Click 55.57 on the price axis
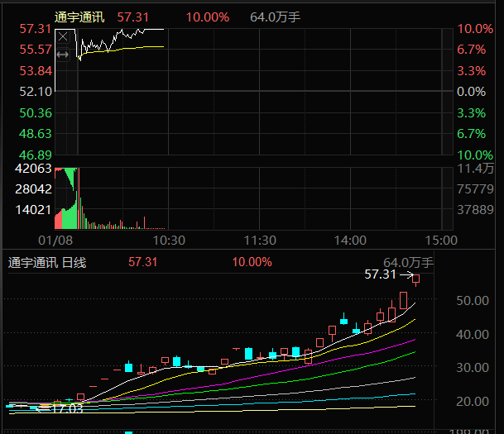This screenshot has height=434, width=504. (36, 50)
